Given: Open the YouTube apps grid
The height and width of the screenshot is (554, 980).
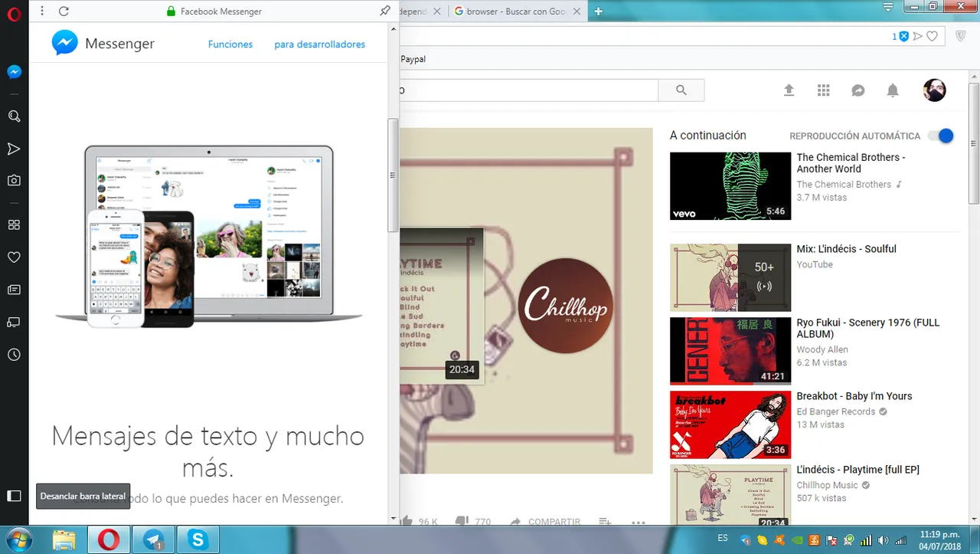Looking at the screenshot, I should pyautogui.click(x=824, y=90).
